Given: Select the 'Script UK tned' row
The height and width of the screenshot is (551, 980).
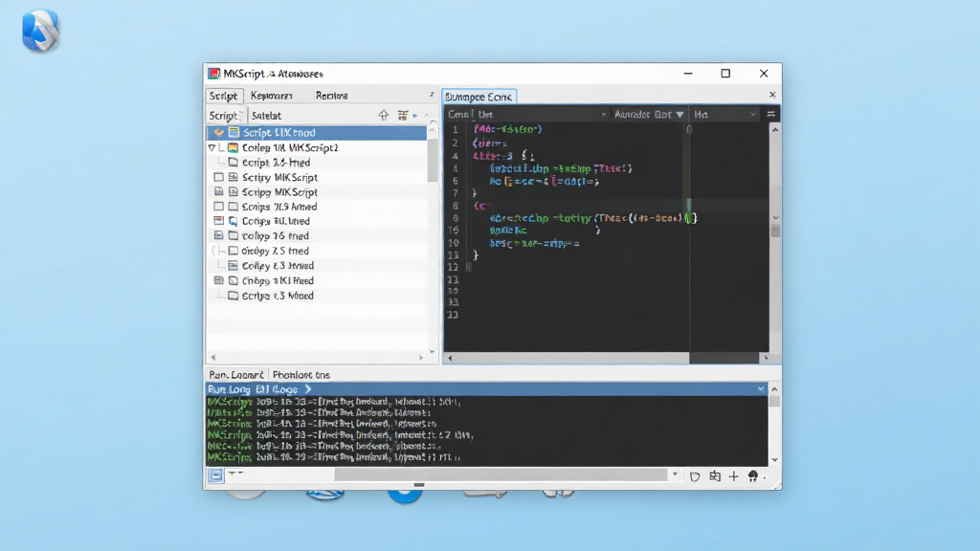Looking at the screenshot, I should pyautogui.click(x=317, y=132).
